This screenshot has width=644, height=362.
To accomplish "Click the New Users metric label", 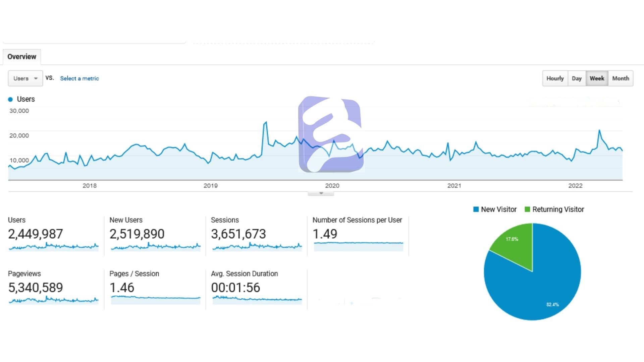I will 126,220.
